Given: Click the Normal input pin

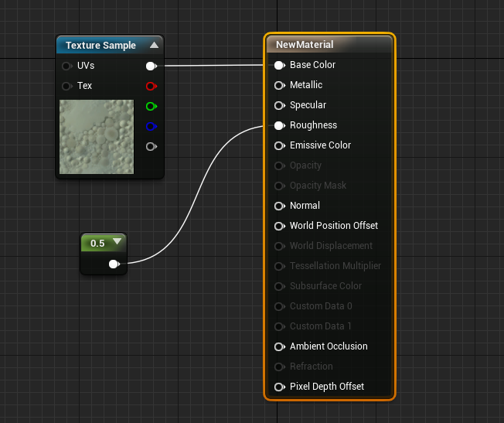Looking at the screenshot, I should coord(280,206).
